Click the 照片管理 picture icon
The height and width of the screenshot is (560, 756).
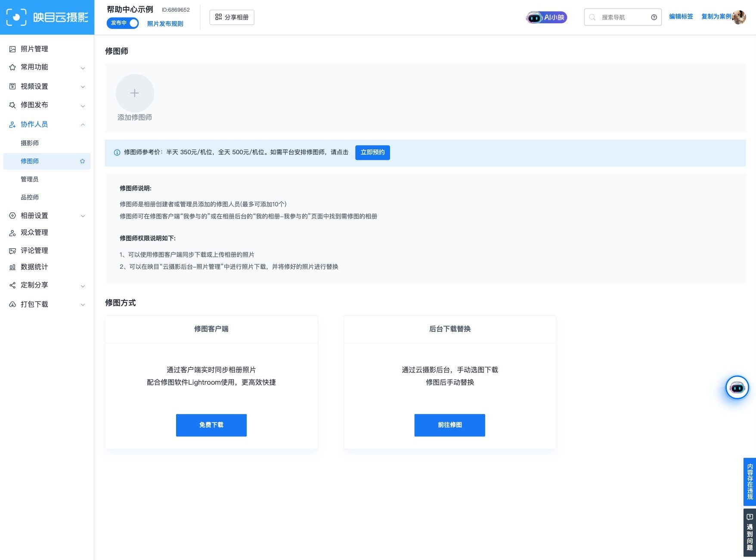click(x=12, y=49)
